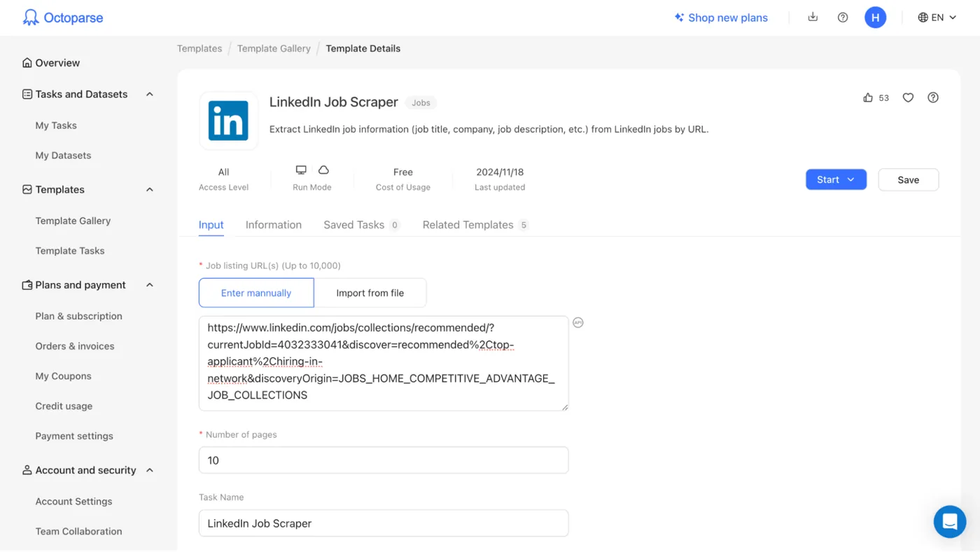The image size is (980, 552).
Task: Click the Plans and payment wallet icon
Action: (27, 285)
